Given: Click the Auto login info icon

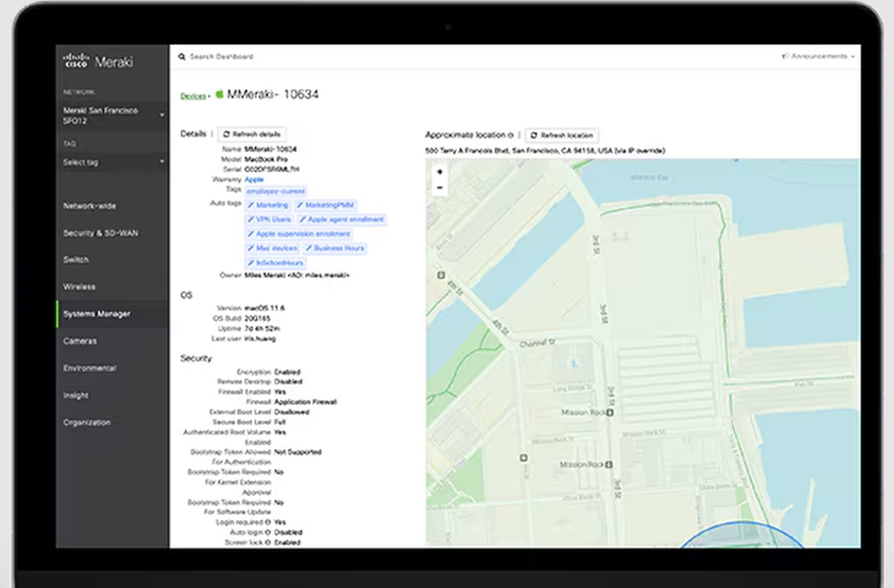Looking at the screenshot, I should (x=267, y=533).
